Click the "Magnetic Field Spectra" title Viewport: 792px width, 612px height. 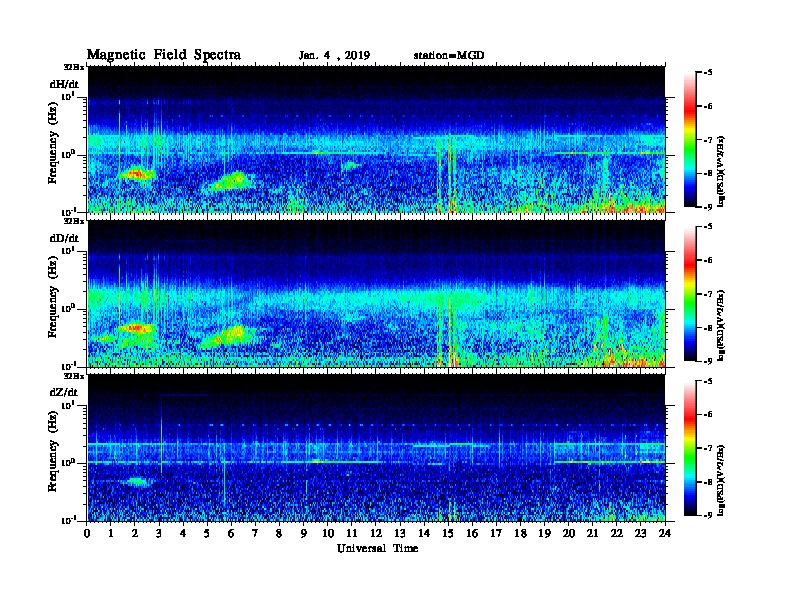[164, 55]
